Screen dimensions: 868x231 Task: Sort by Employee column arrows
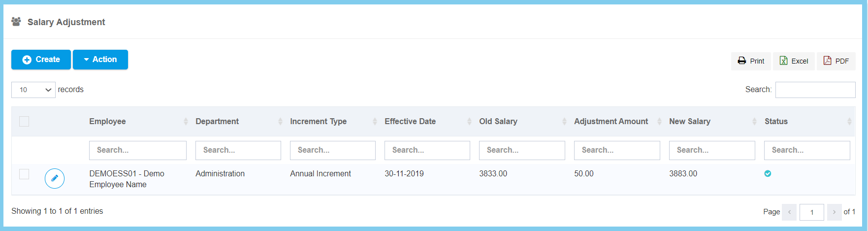point(186,122)
